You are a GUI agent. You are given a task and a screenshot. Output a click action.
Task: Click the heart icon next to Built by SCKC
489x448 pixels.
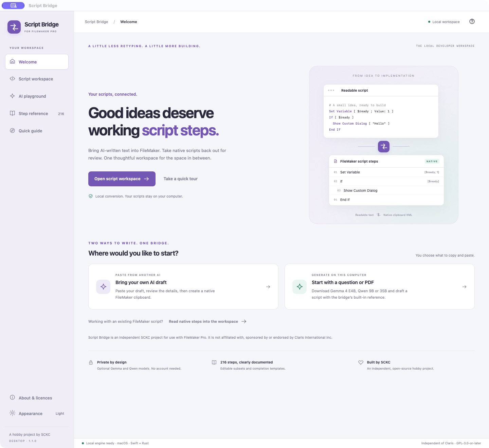coord(361,362)
